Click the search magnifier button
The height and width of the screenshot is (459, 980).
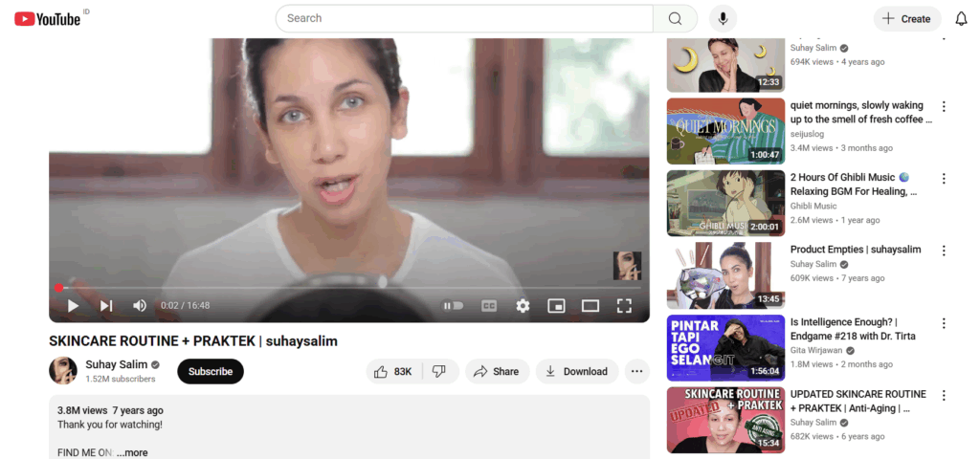click(x=675, y=19)
